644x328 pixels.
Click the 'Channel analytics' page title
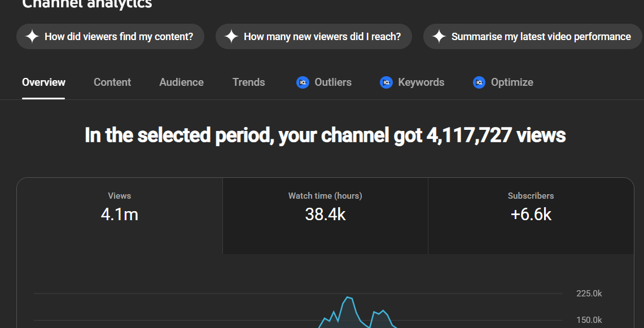87,4
